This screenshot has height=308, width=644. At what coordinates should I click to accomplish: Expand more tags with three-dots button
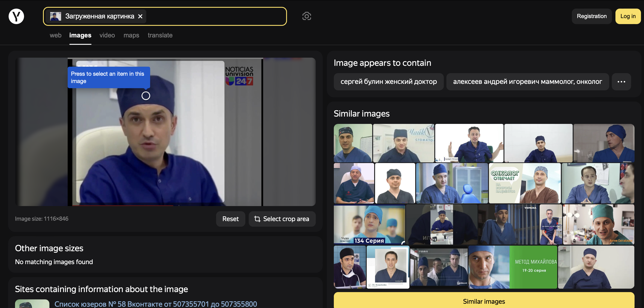point(621,82)
